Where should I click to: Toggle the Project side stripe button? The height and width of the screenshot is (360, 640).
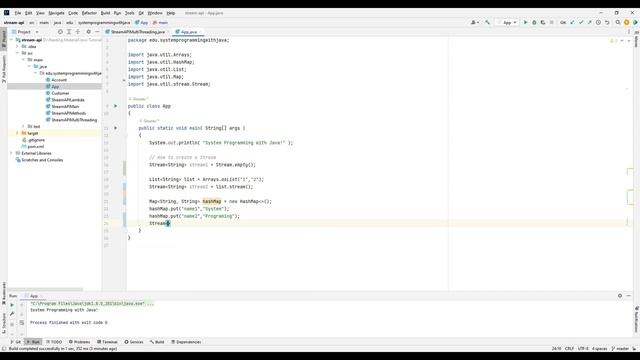pyautogui.click(x=4, y=39)
